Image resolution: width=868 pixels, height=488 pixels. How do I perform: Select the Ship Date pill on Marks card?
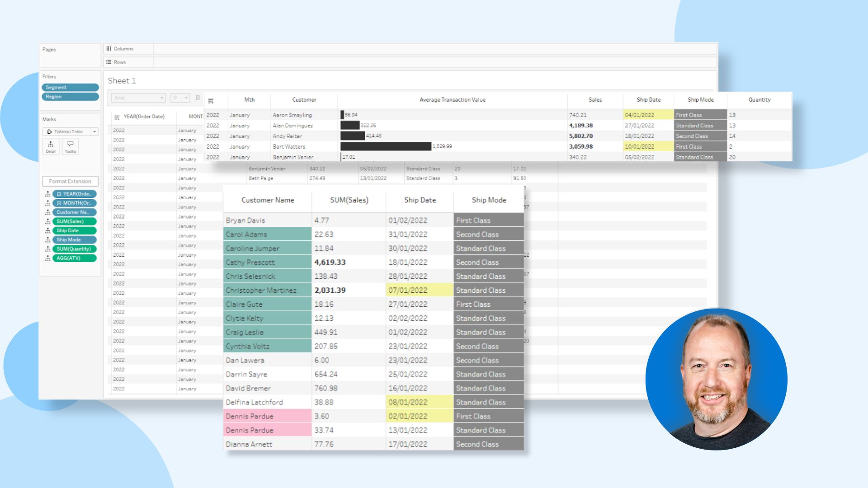pos(75,230)
